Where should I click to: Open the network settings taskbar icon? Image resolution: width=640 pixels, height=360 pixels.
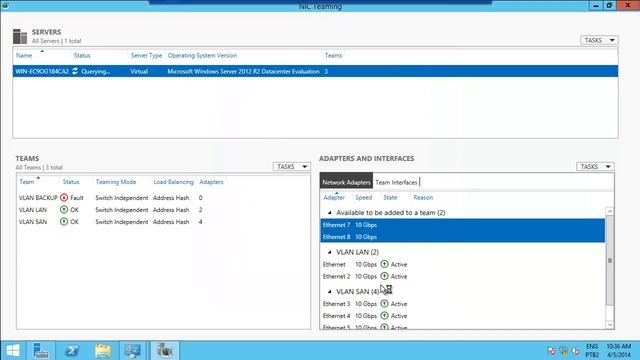133,351
